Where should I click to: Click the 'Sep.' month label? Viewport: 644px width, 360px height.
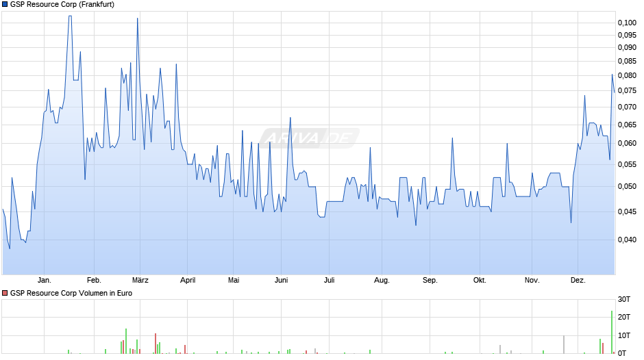[x=430, y=281]
